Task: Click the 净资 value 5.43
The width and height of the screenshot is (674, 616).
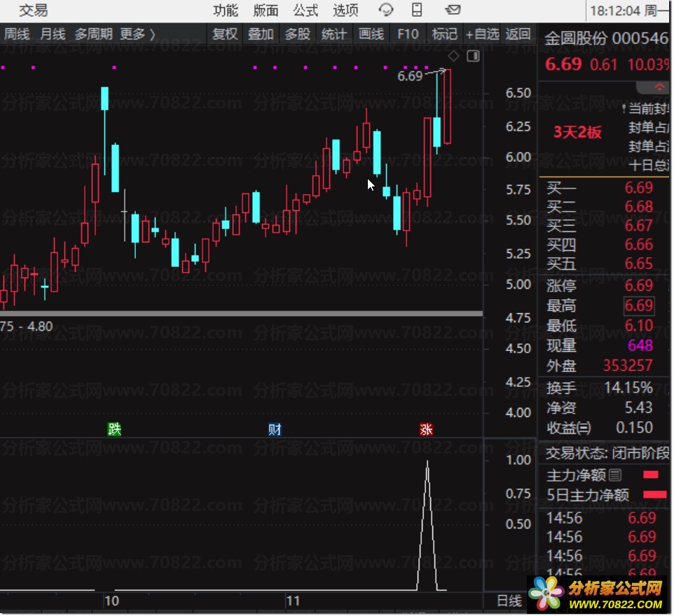Action: [638, 407]
